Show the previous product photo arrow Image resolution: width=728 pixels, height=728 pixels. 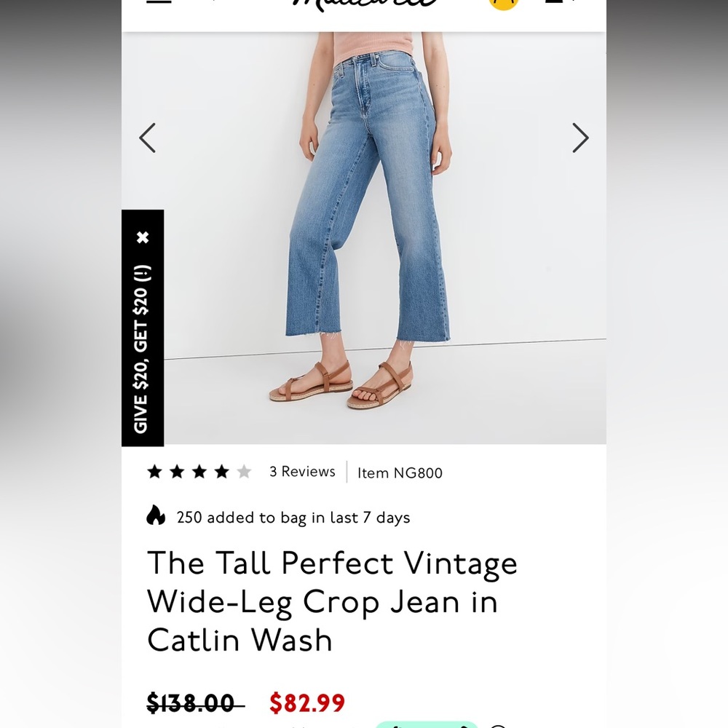pyautogui.click(x=147, y=138)
